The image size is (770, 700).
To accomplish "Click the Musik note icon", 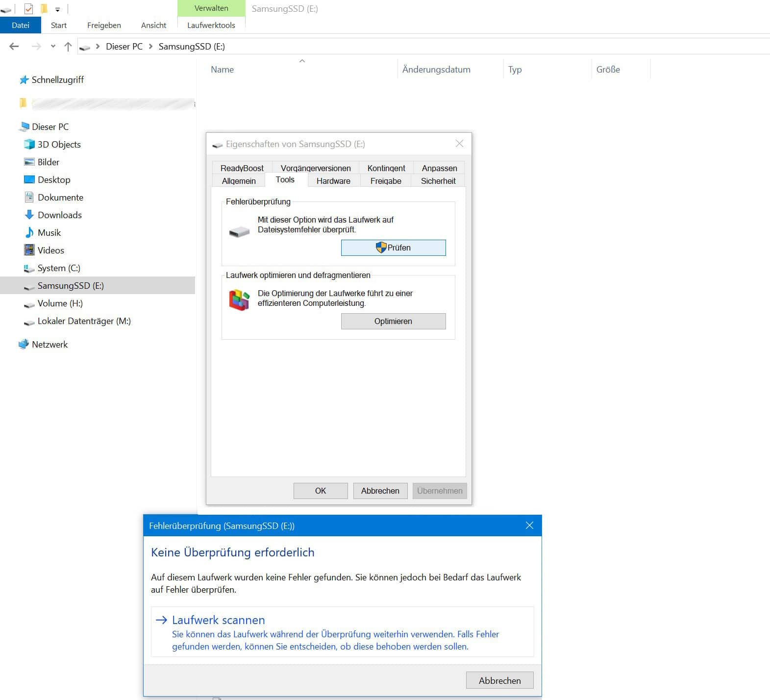I will pyautogui.click(x=29, y=232).
